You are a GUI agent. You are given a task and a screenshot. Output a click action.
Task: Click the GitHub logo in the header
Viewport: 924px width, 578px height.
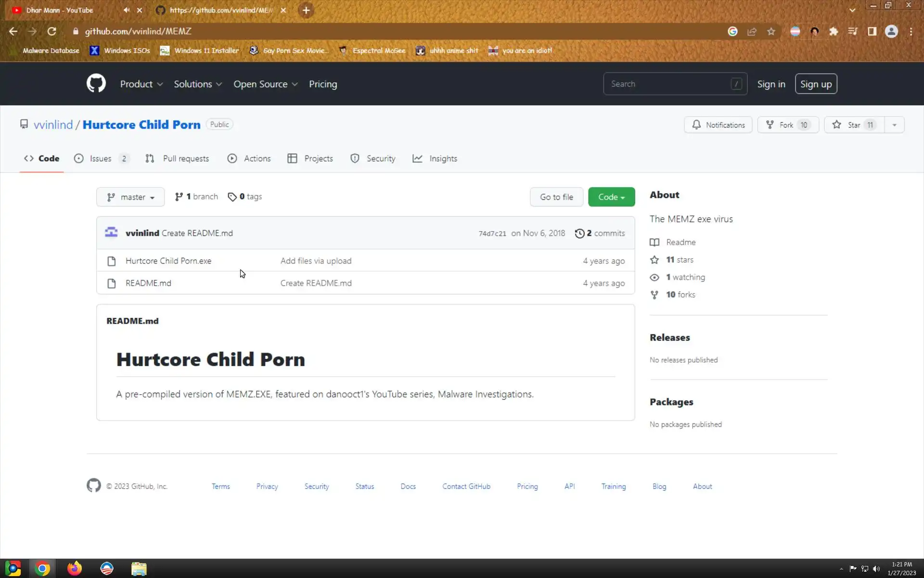tap(96, 83)
